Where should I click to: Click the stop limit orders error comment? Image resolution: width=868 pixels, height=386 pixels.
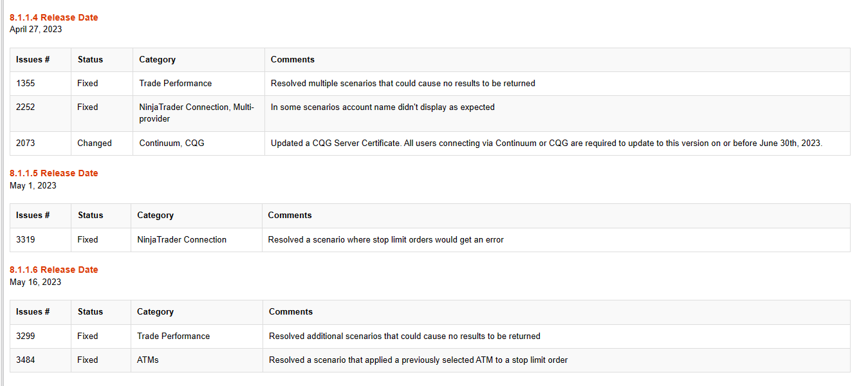coord(386,239)
